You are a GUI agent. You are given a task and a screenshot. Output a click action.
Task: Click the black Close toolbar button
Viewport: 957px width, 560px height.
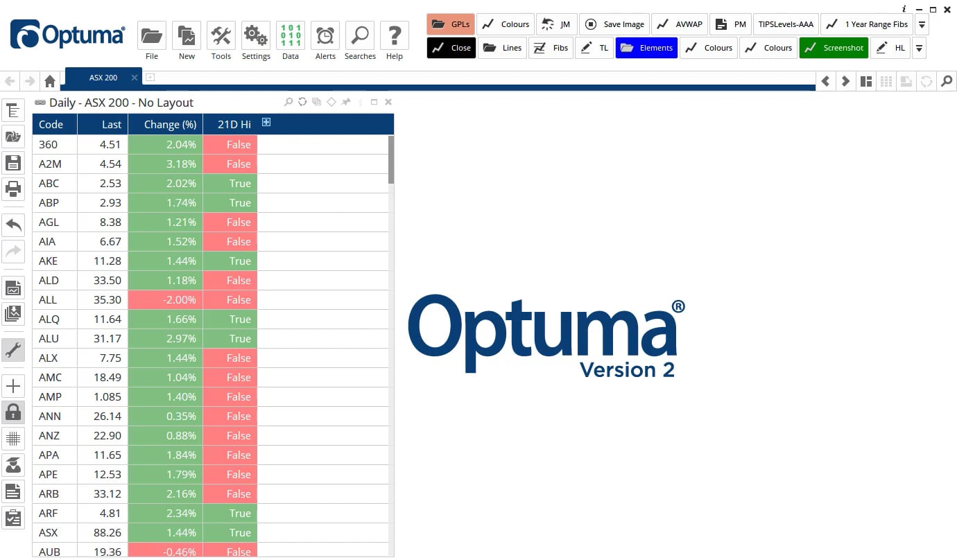point(451,48)
